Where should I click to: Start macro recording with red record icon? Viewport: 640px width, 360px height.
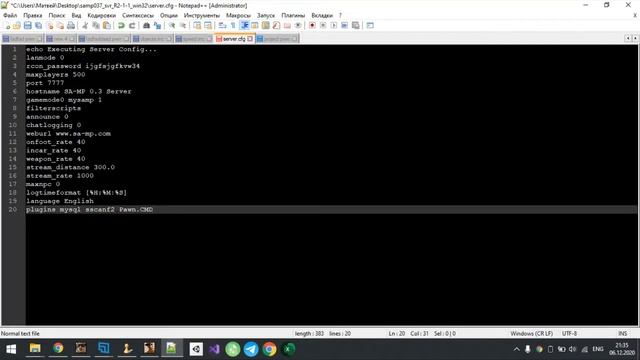pos(312,25)
